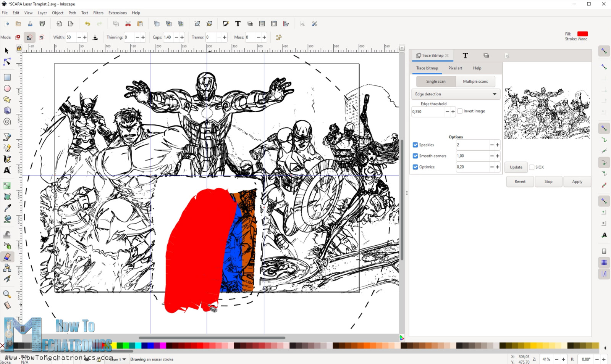Open the Edge detection dropdown
The width and height of the screenshot is (611, 364).
click(455, 94)
